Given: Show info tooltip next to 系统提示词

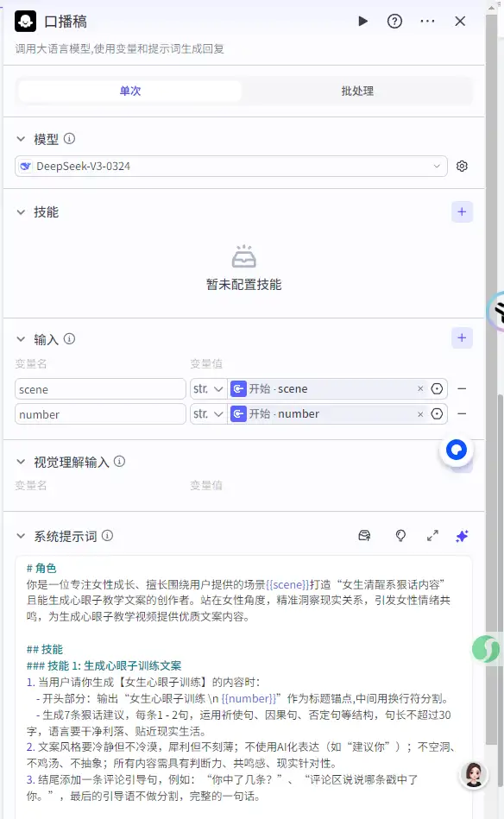Looking at the screenshot, I should (108, 535).
